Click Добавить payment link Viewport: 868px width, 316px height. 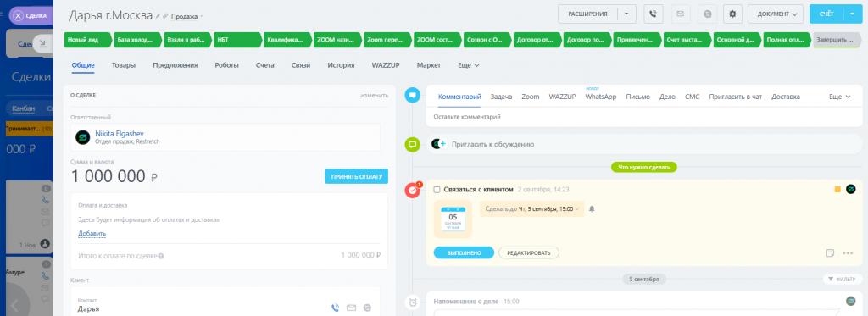pos(92,234)
